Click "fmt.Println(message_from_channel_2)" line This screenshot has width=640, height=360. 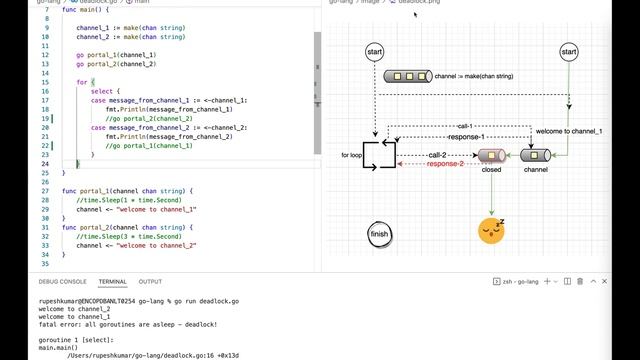pos(169,137)
